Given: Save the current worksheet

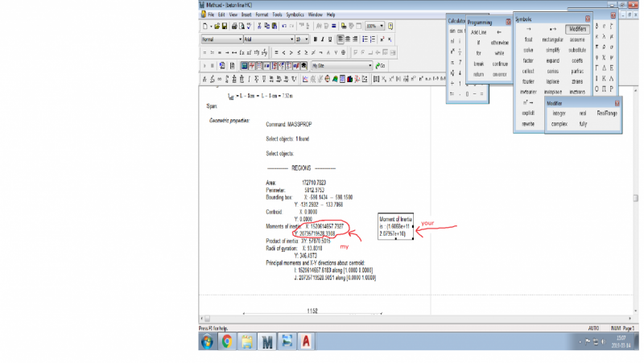Looking at the screenshot, I should pos(225,26).
